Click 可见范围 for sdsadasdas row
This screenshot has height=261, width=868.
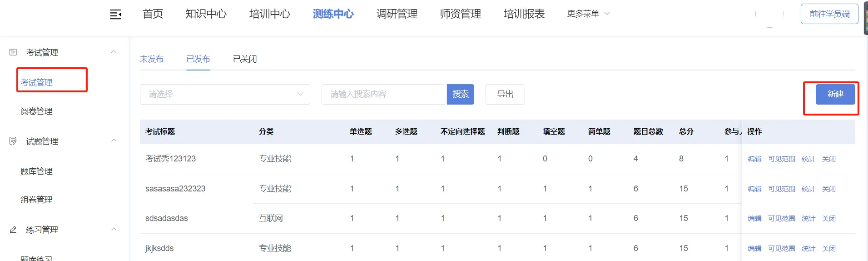tap(782, 219)
